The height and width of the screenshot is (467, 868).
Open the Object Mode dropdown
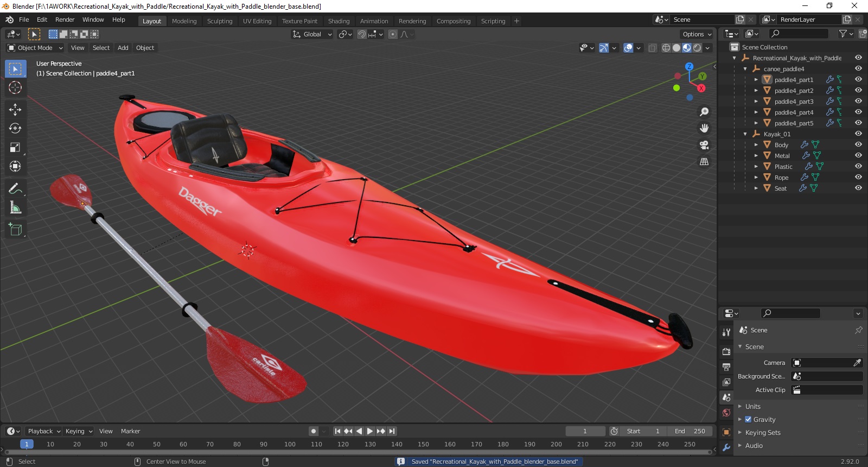(35, 48)
